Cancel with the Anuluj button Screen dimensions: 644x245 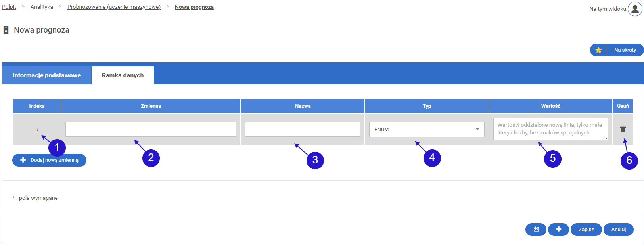click(618, 229)
